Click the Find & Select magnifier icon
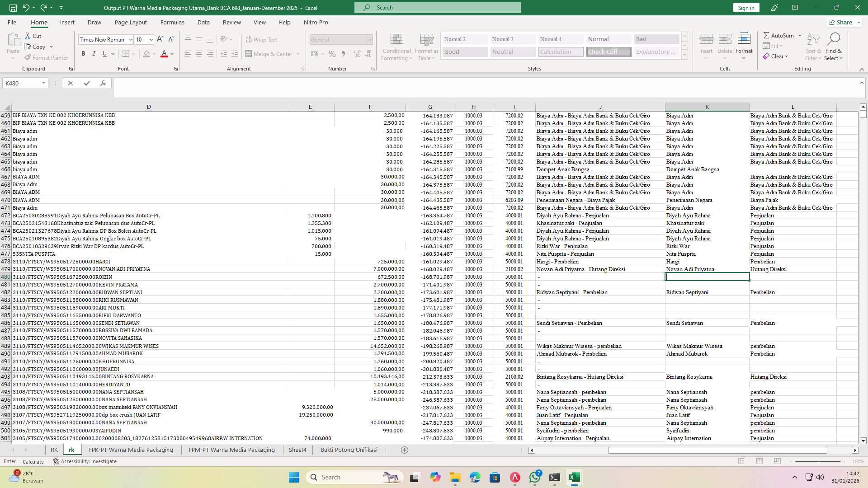 pyautogui.click(x=833, y=39)
